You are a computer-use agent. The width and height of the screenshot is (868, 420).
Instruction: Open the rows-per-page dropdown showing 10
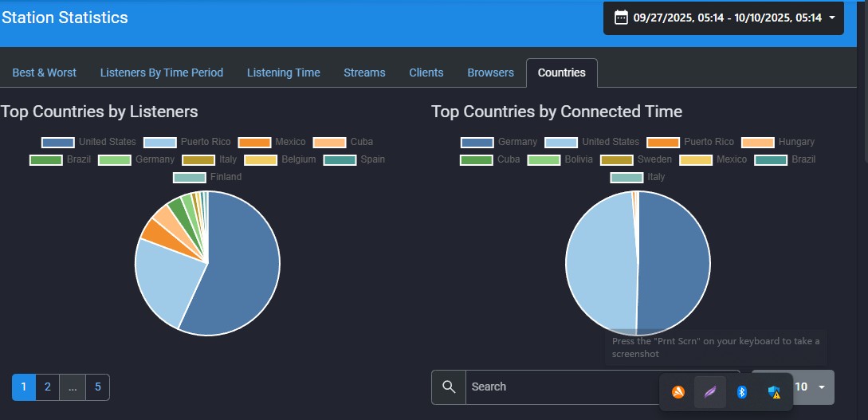[813, 387]
